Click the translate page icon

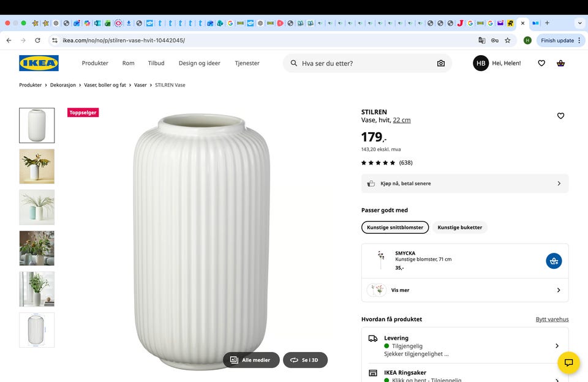tap(482, 40)
